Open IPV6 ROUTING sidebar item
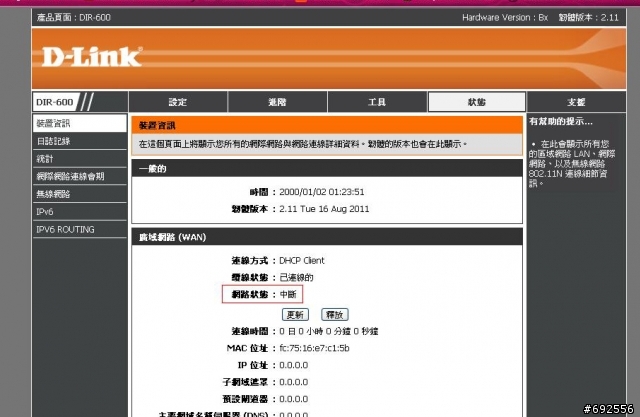 click(80, 229)
